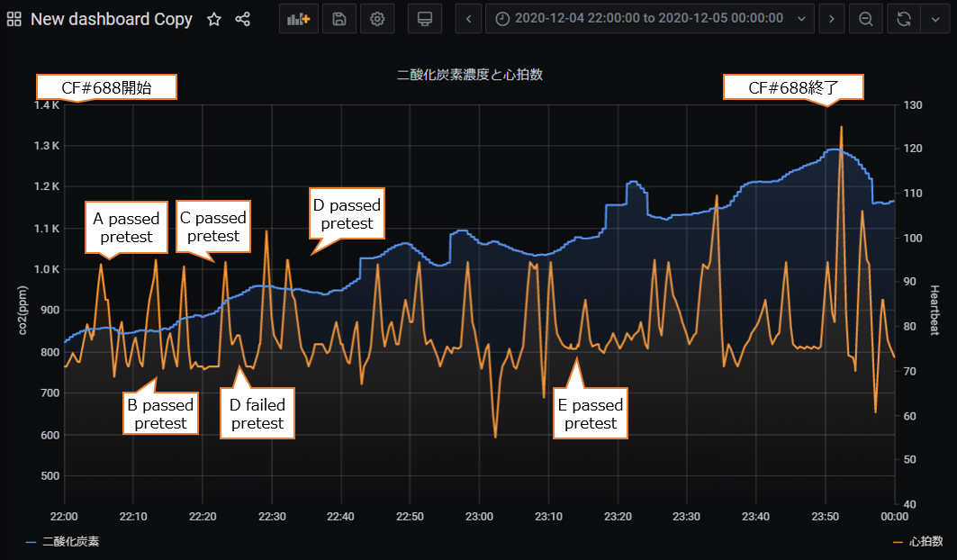Click the clock icon in time picker

coord(502,19)
